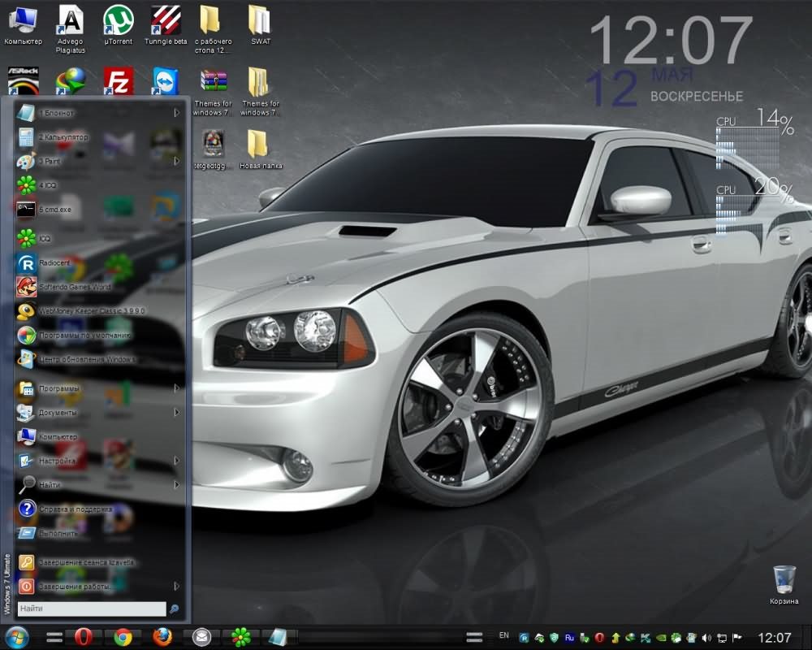Click the EN language indicator in taskbar

pyautogui.click(x=504, y=635)
